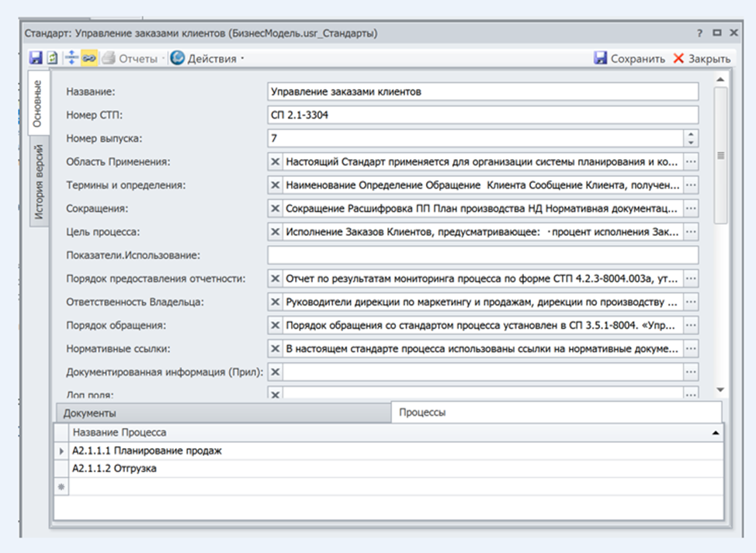756x553 pixels.
Task: Clear the Область Применения field with X
Action: pyautogui.click(x=275, y=161)
